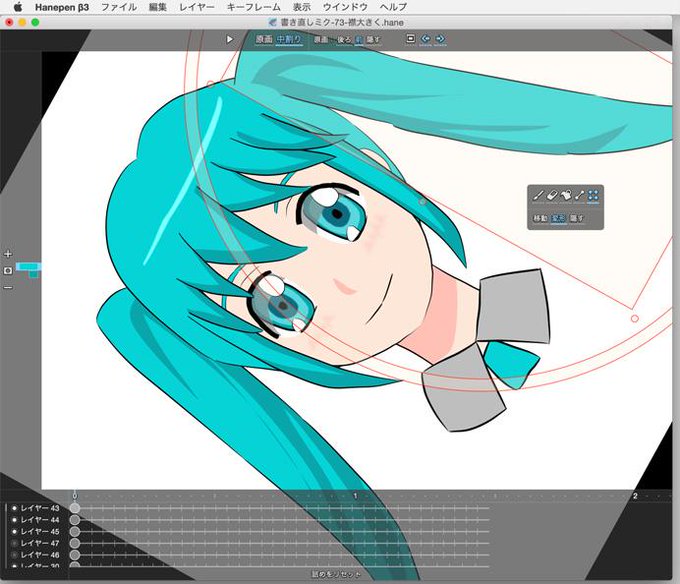Screen dimensions: 680x584
Task: Go to previous frame with left arrow
Action: tap(425, 39)
